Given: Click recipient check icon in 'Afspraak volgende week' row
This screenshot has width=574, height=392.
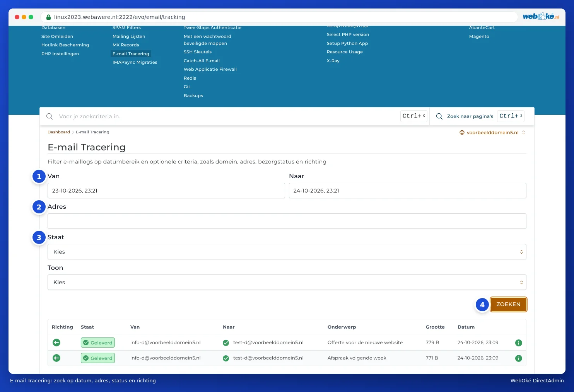Looking at the screenshot, I should click(226, 358).
